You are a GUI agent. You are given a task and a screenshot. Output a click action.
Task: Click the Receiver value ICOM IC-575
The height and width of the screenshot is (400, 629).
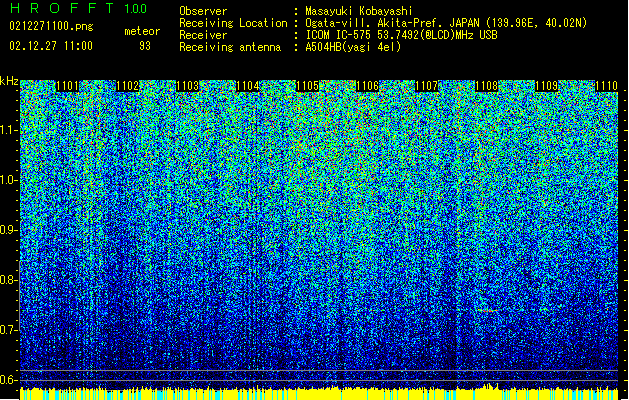[x=401, y=35]
